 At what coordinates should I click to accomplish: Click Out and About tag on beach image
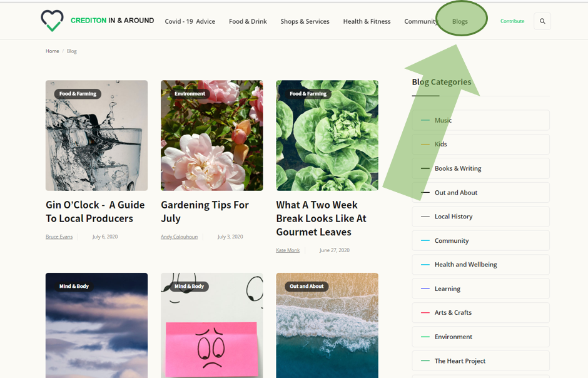tap(307, 286)
